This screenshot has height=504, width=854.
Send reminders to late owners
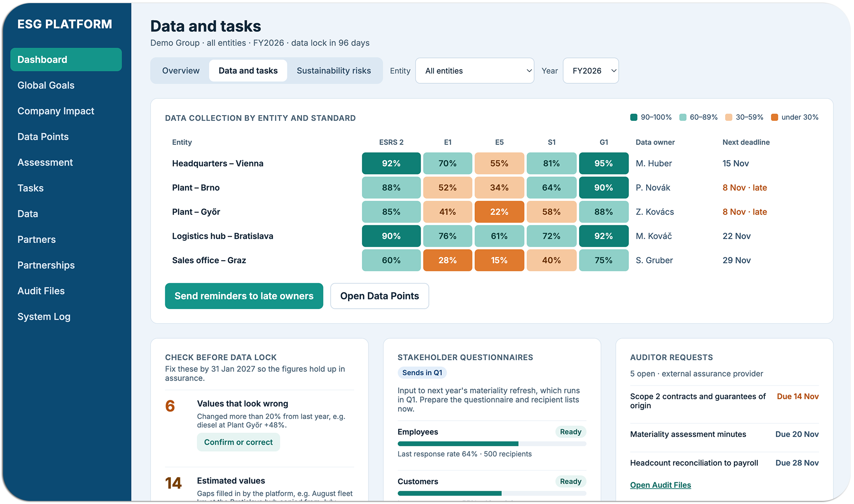244,296
